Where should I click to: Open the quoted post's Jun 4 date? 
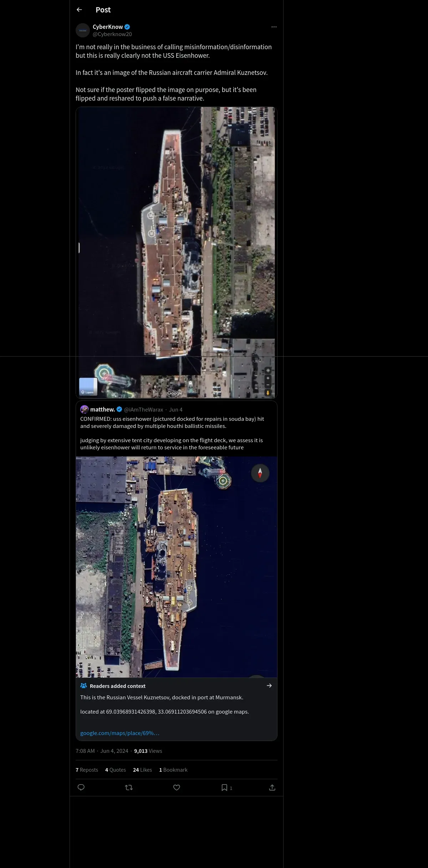point(176,410)
